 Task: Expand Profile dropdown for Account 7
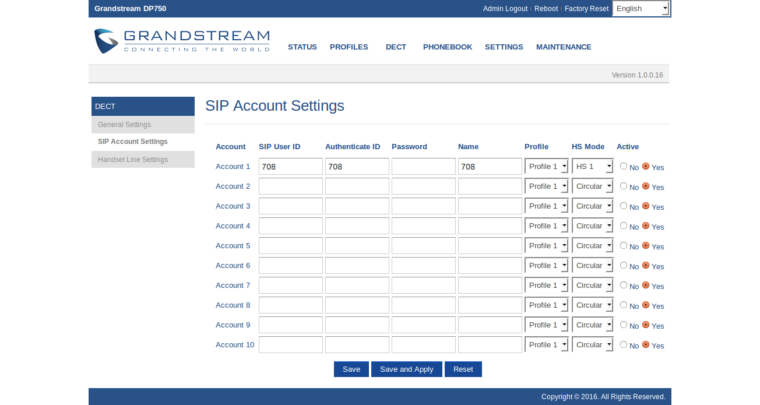pos(546,285)
